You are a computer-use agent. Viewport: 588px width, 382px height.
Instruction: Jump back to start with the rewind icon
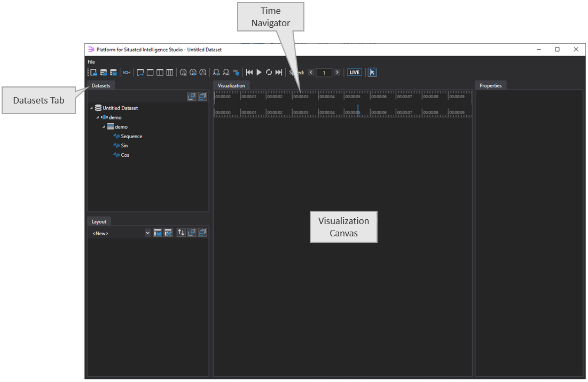pos(249,72)
